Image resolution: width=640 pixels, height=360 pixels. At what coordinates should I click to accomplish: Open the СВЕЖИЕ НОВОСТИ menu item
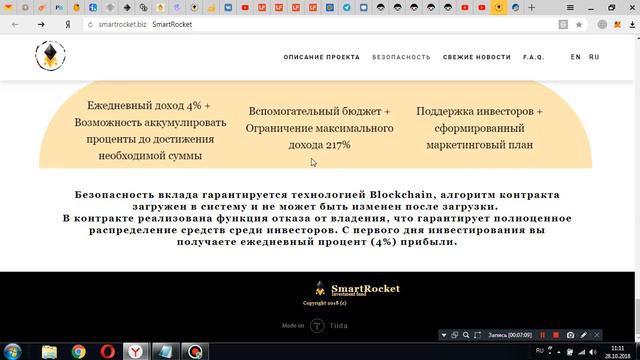(477, 57)
